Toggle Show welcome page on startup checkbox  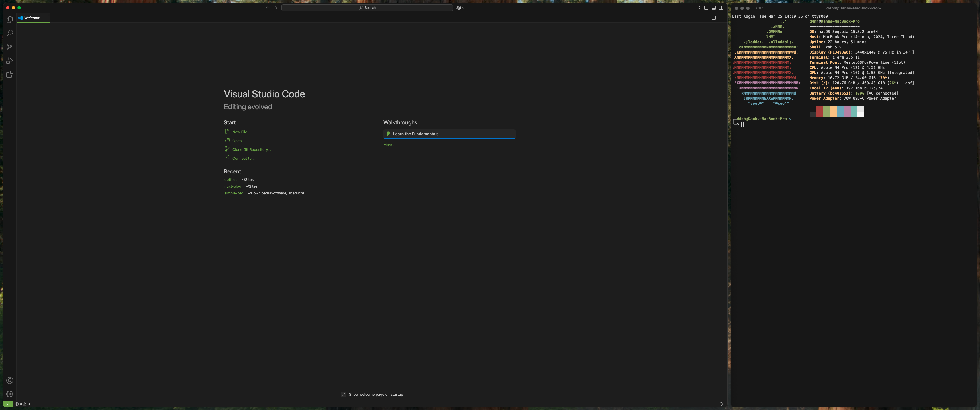tap(344, 394)
